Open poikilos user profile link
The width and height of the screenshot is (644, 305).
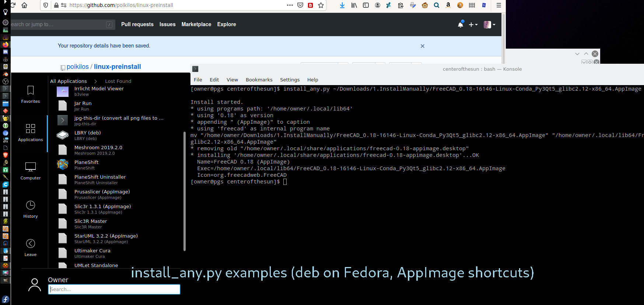coord(78,67)
